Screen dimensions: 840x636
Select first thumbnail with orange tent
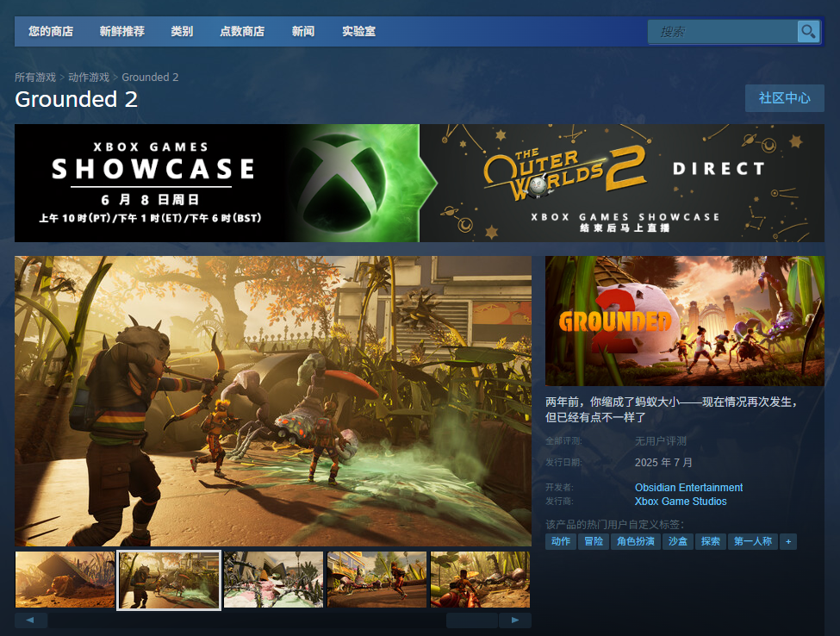point(65,580)
